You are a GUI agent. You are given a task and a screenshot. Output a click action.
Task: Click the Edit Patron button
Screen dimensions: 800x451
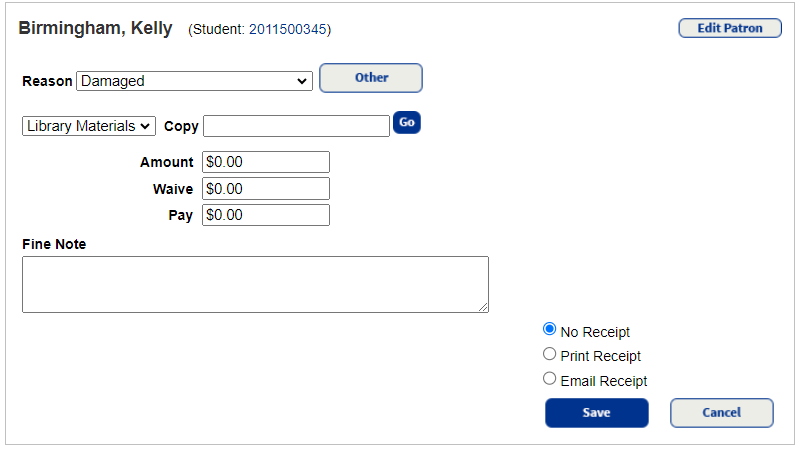(x=729, y=28)
